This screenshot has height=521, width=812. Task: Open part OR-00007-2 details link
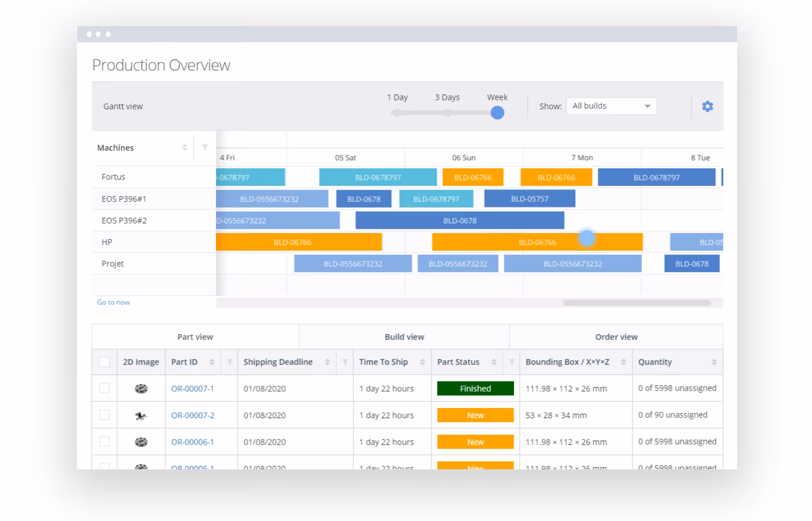[x=192, y=415]
